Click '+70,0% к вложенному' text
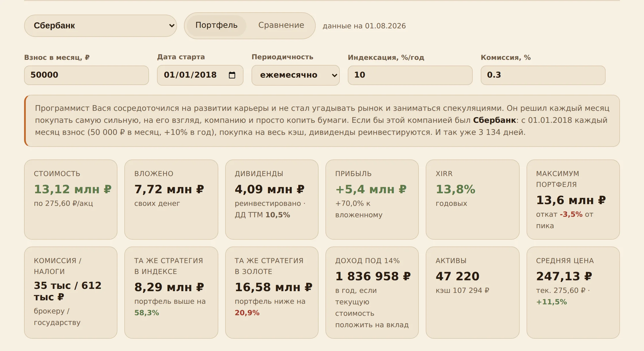The width and height of the screenshot is (644, 351). tap(359, 209)
